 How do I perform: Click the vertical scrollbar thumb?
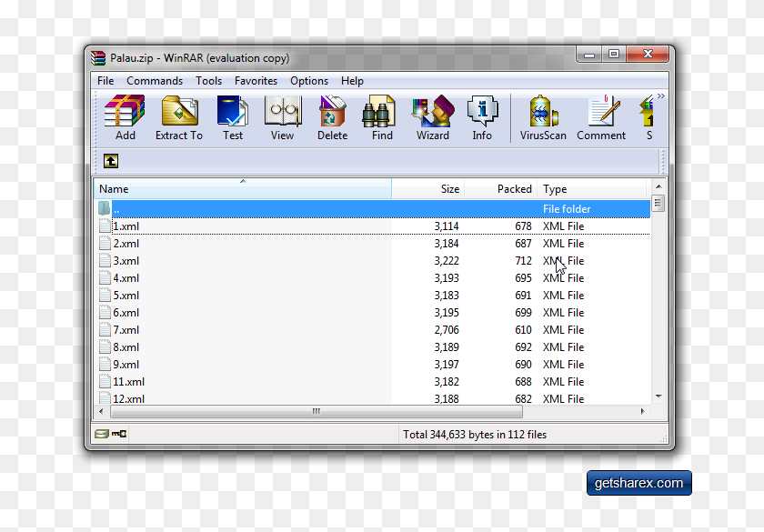[658, 203]
